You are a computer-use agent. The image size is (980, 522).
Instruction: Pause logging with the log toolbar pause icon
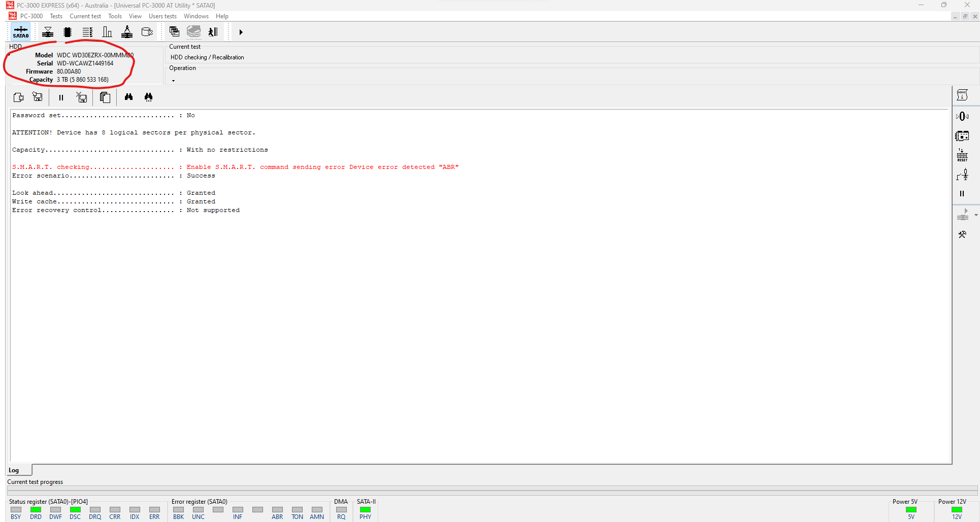pyautogui.click(x=61, y=97)
